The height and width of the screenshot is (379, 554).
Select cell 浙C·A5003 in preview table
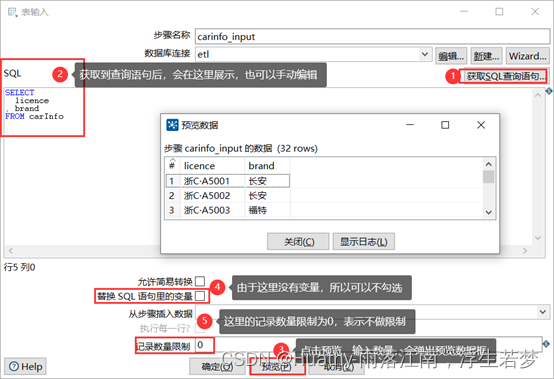coord(212,210)
